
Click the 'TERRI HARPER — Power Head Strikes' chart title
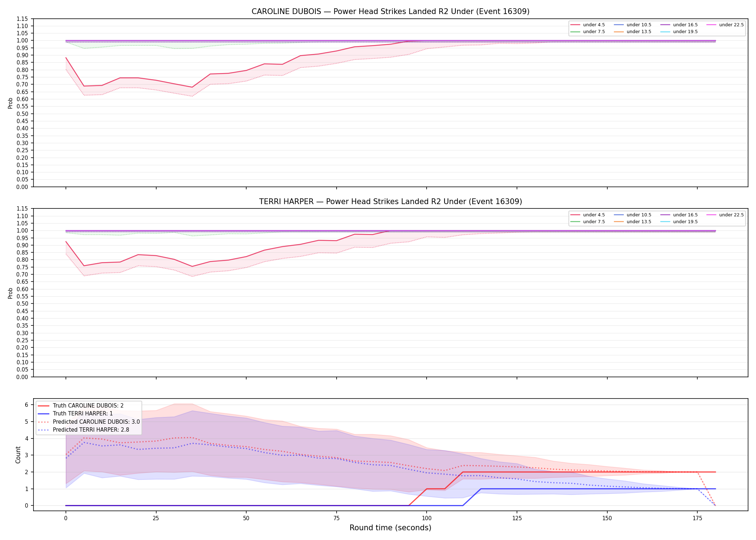point(390,202)
